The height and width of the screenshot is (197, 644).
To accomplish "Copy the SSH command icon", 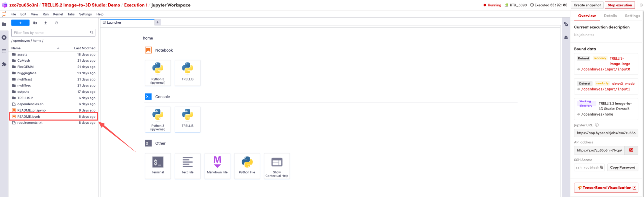I will [x=601, y=167].
